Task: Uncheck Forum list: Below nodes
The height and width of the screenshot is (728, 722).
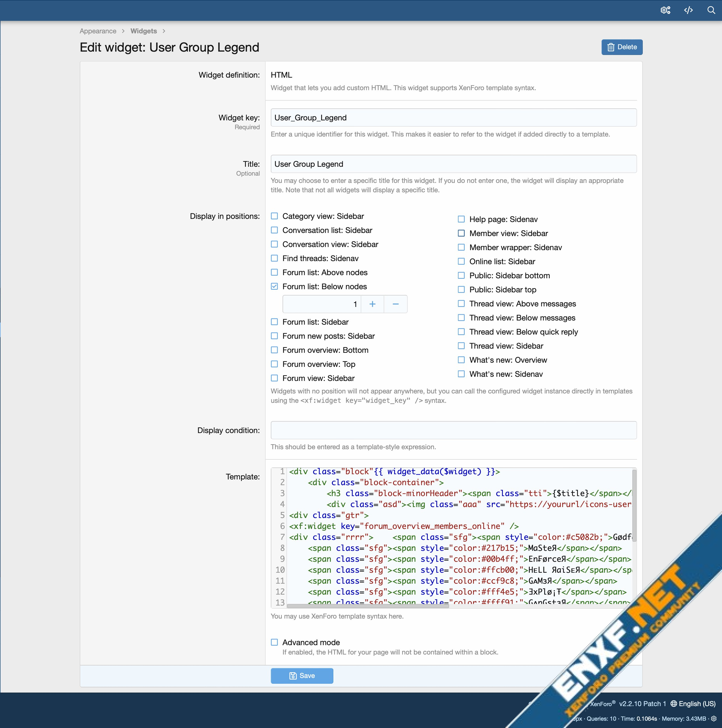Action: tap(274, 286)
